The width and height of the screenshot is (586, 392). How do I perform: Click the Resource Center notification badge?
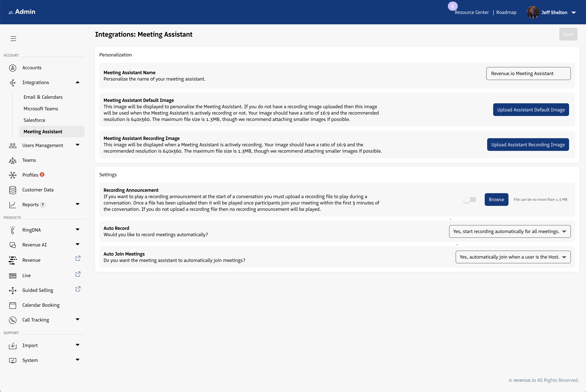tap(453, 6)
